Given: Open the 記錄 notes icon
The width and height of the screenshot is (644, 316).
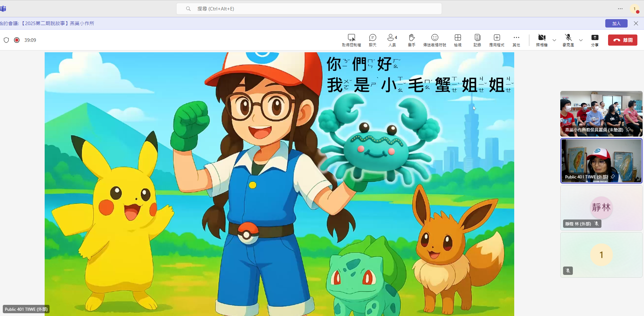Looking at the screenshot, I should [477, 38].
